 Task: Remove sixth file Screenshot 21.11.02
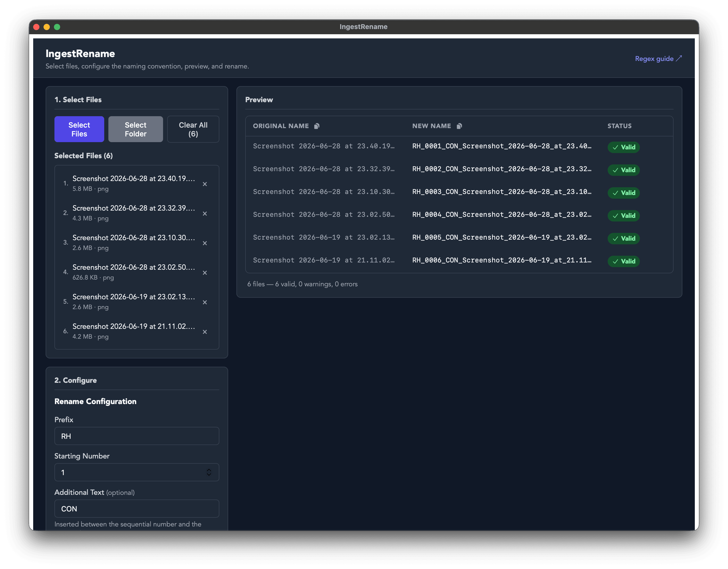pyautogui.click(x=205, y=332)
